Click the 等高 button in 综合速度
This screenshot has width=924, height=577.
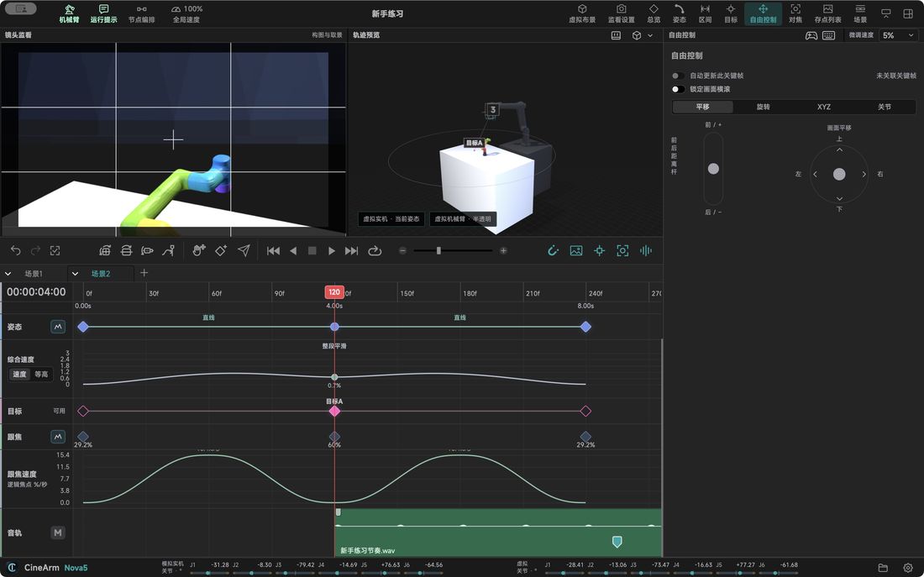tap(41, 375)
